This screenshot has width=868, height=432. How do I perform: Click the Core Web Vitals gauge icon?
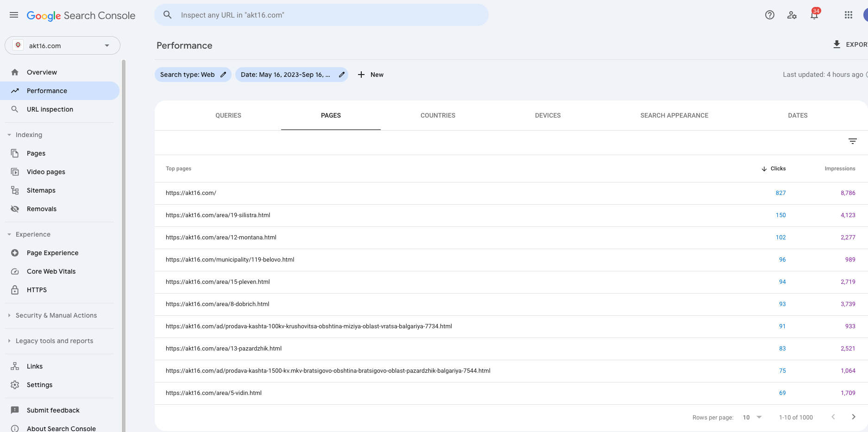click(x=15, y=271)
